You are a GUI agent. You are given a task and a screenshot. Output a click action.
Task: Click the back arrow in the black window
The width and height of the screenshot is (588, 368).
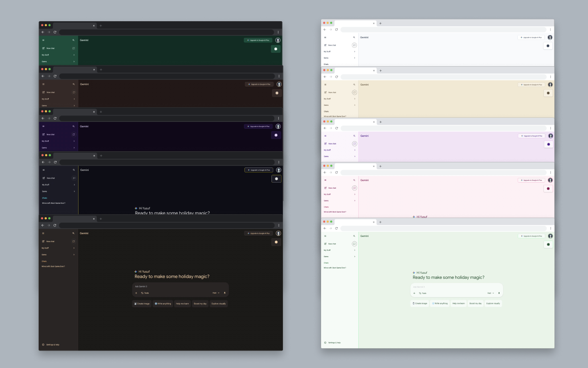pos(43,225)
